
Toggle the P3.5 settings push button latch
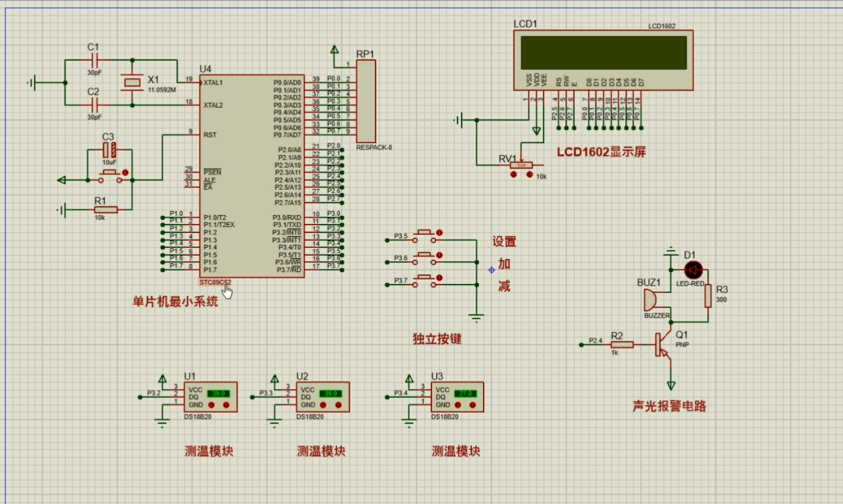440,233
